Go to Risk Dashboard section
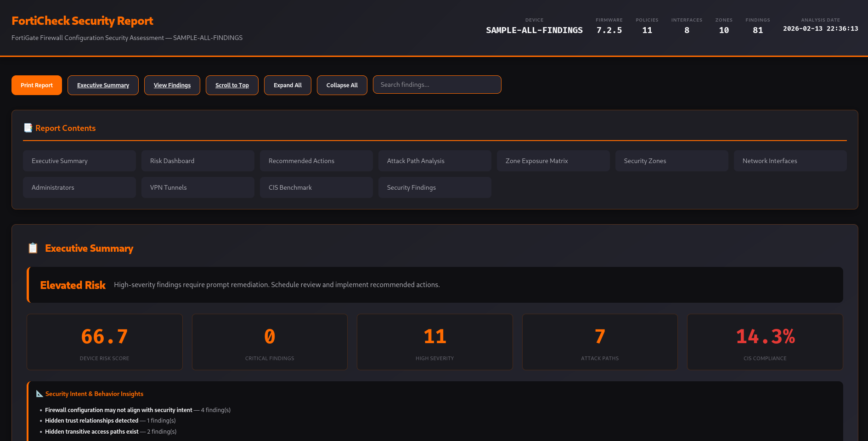Viewport: 868px width, 441px height. pyautogui.click(x=198, y=161)
